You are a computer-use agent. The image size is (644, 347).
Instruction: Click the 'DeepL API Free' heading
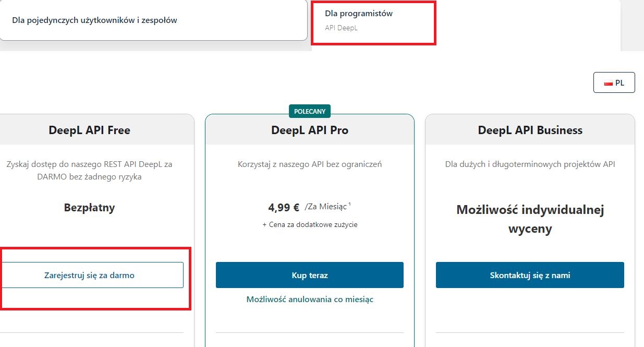point(90,130)
